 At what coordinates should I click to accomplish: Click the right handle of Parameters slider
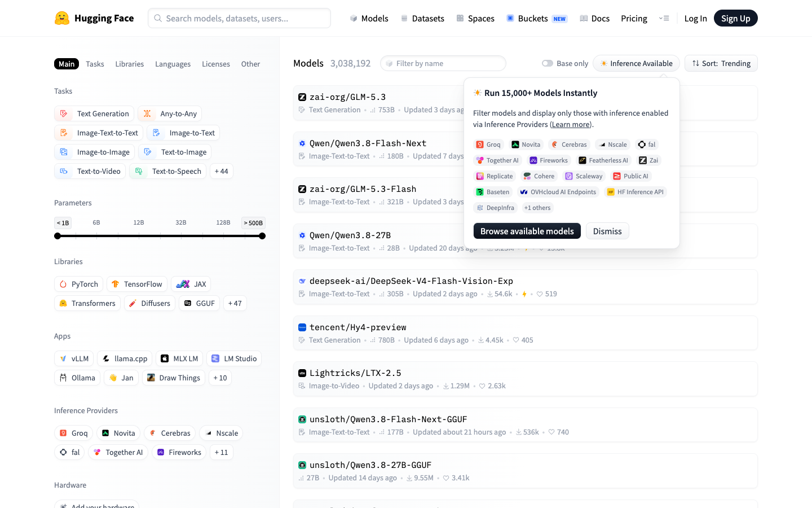[x=262, y=236]
